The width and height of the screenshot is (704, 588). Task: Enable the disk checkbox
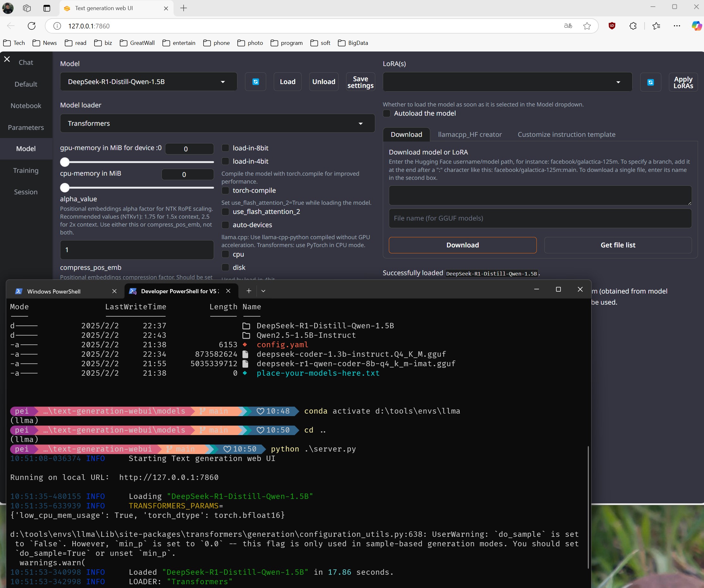(226, 267)
